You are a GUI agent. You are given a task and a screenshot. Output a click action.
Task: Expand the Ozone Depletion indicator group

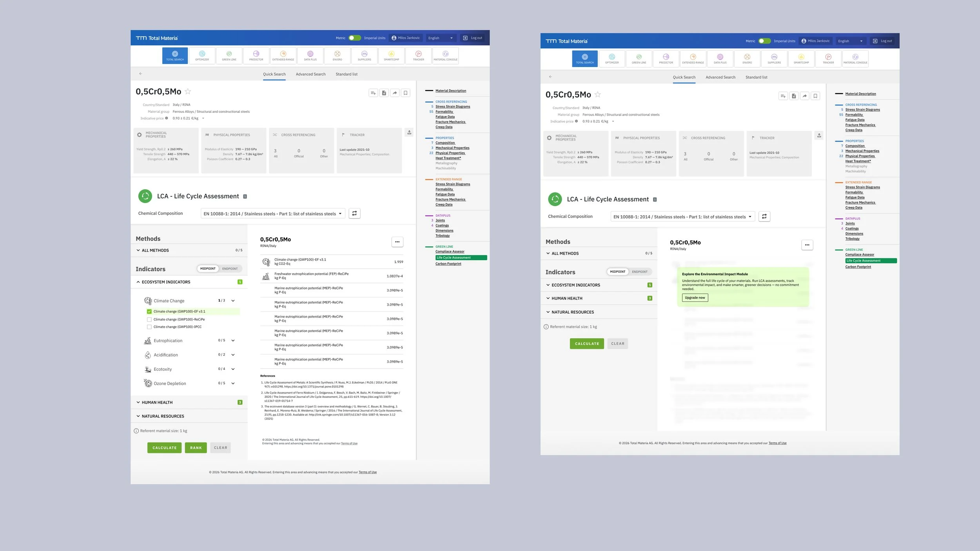pyautogui.click(x=233, y=383)
